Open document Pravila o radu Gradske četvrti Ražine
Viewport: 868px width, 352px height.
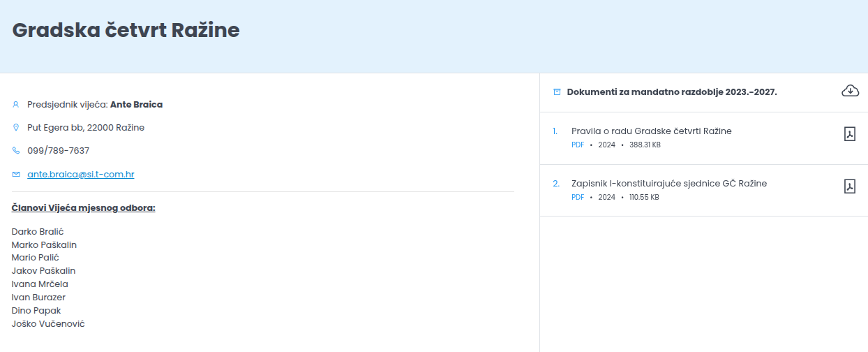(x=651, y=131)
